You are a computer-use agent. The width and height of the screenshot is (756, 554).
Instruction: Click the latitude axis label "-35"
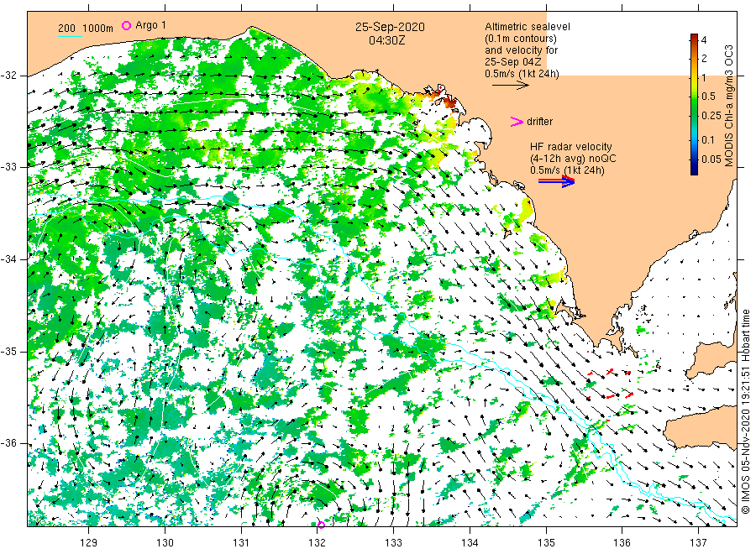click(9, 351)
